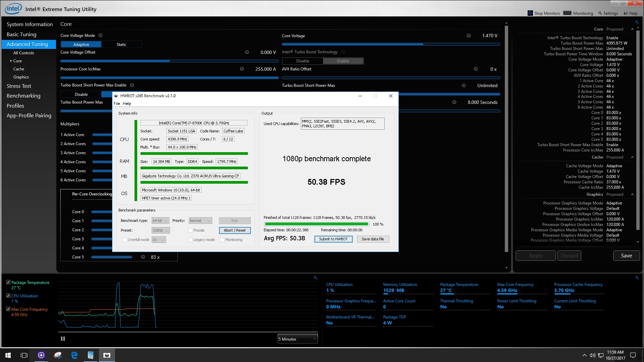Open Microsoft Edge from taskbar
The width and height of the screenshot is (644, 362).
[74, 355]
